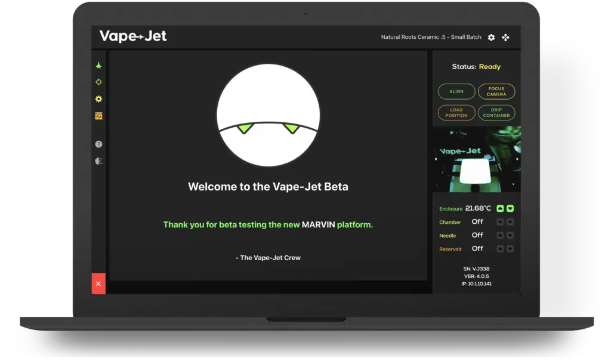Open the top-bar white gear settings
Screen dimensions: 611x364
click(492, 38)
